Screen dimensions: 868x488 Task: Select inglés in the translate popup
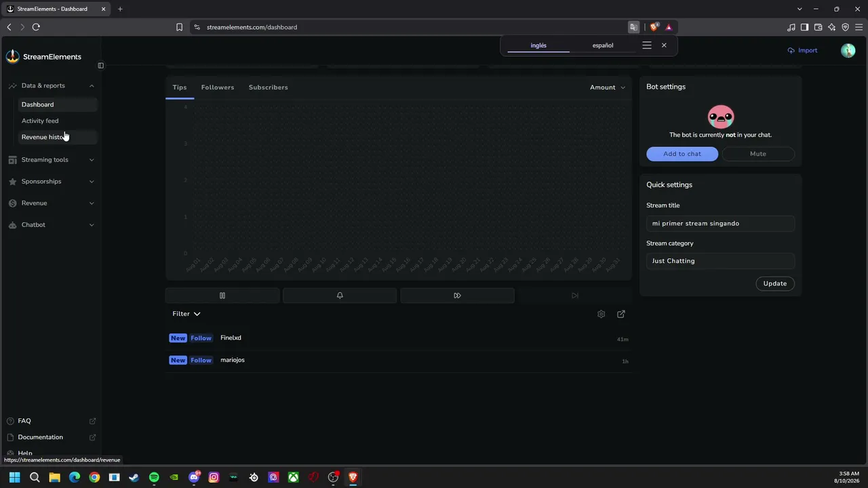point(538,45)
